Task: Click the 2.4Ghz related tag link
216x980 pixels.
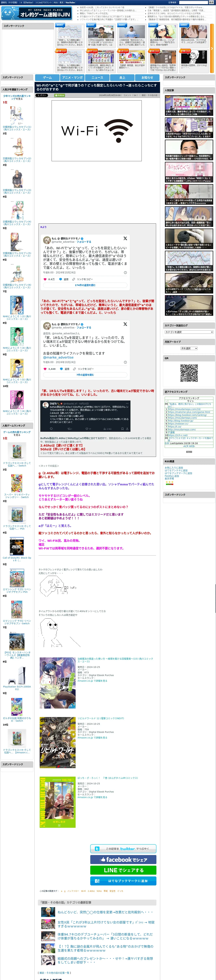Action: [x=91, y=891]
